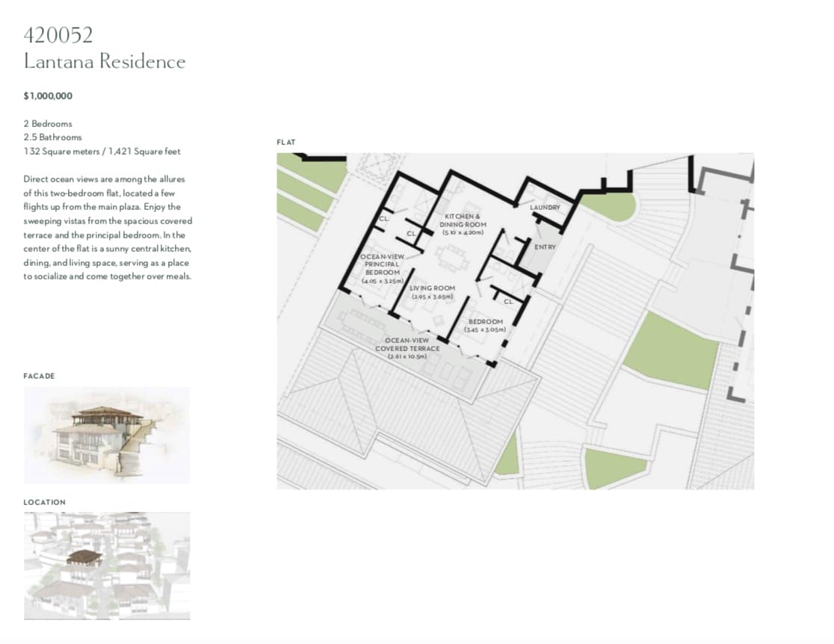Click the location map thumbnail
Image resolution: width=834 pixels, height=644 pixels.
(106, 565)
